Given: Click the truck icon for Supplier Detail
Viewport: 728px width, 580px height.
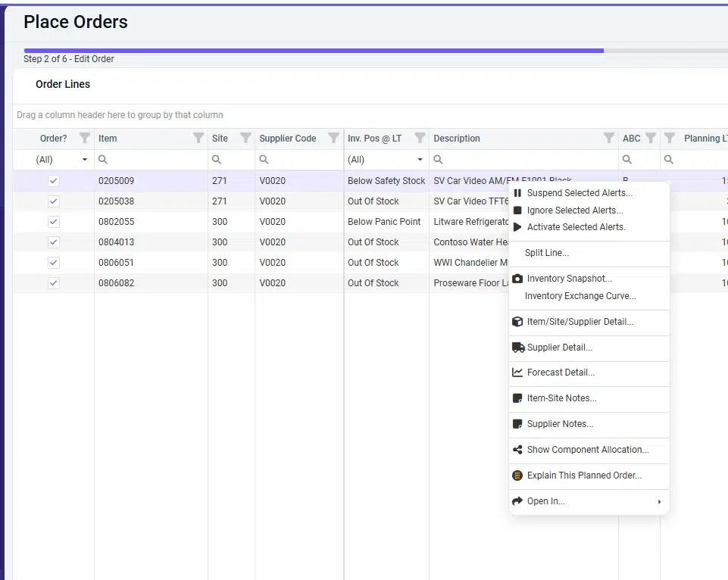Looking at the screenshot, I should coord(518,347).
